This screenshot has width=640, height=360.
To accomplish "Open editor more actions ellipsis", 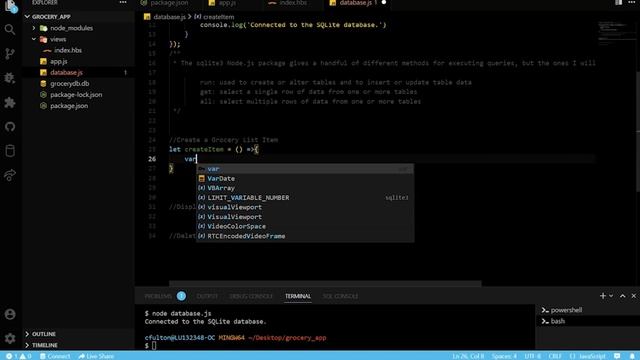I will point(631,2).
